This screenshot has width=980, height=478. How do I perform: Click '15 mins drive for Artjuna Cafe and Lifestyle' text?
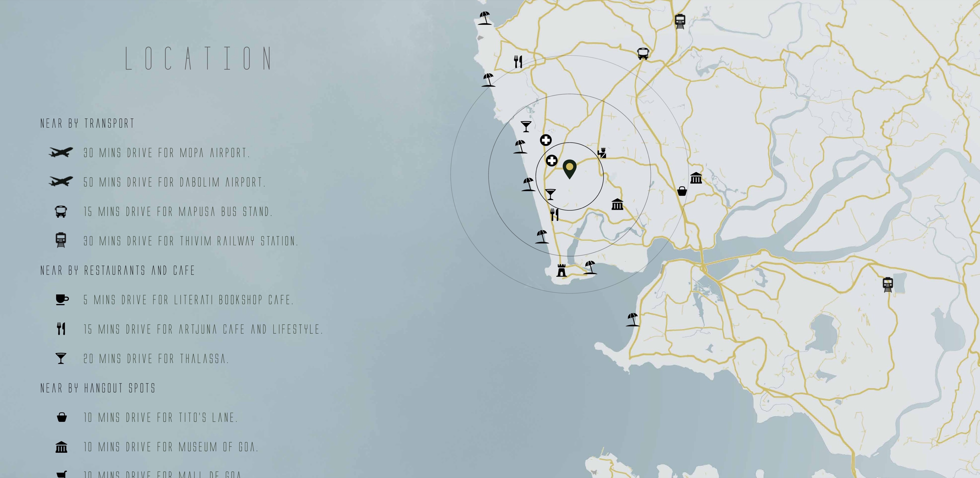[203, 329]
